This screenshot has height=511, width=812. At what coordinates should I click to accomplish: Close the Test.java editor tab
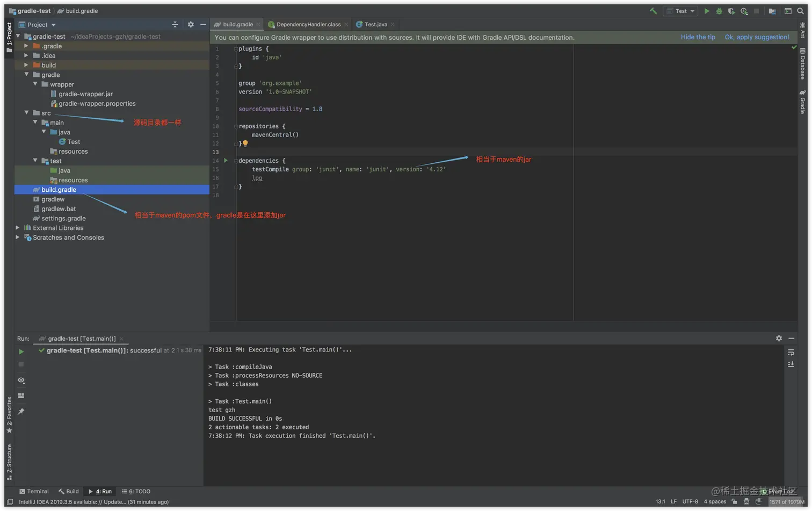[x=393, y=24]
